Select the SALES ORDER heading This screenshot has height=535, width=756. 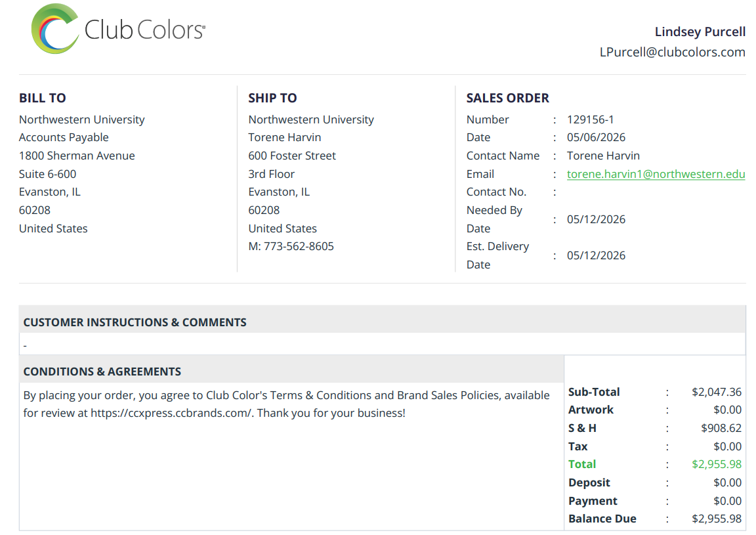pos(507,98)
